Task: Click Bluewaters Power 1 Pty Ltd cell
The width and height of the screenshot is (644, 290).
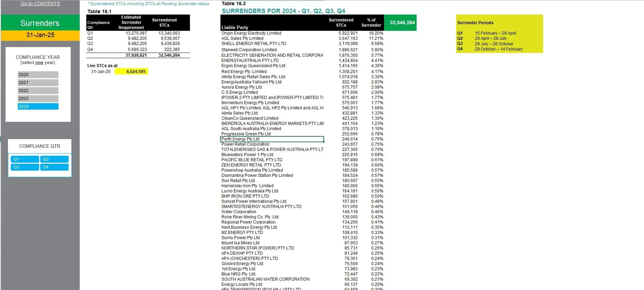Action: click(x=247, y=155)
